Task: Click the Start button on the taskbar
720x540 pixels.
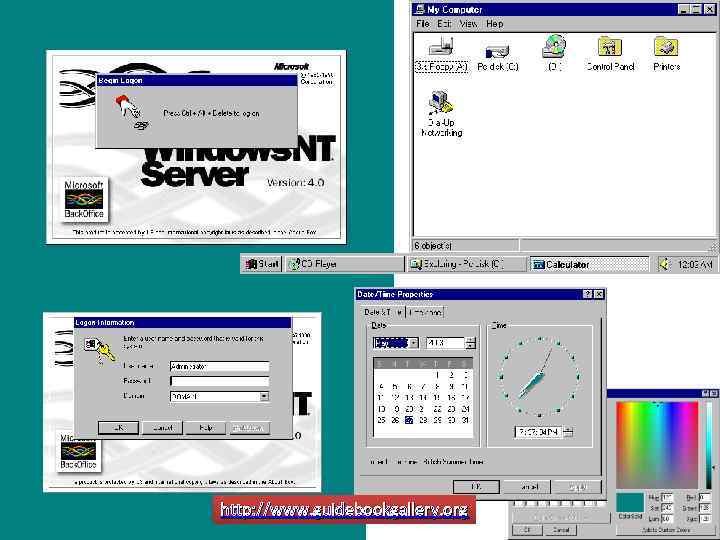Action: [262, 264]
